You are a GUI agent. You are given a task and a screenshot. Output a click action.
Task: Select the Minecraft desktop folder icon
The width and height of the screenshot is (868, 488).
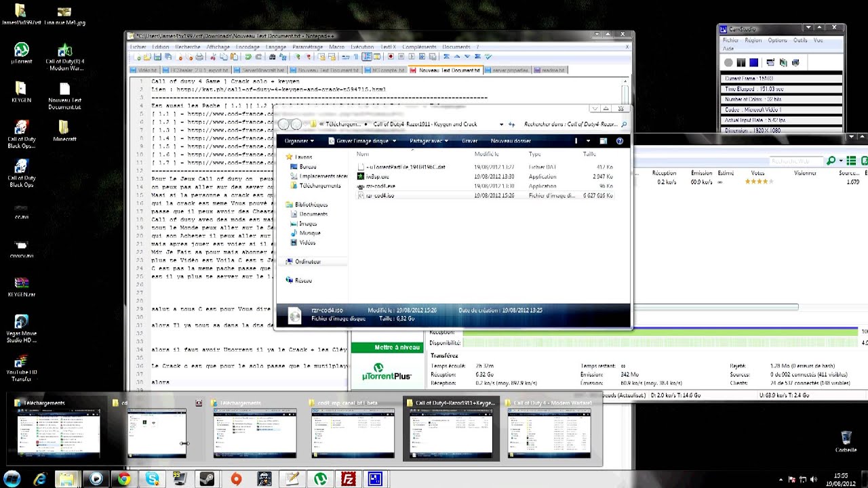64,130
